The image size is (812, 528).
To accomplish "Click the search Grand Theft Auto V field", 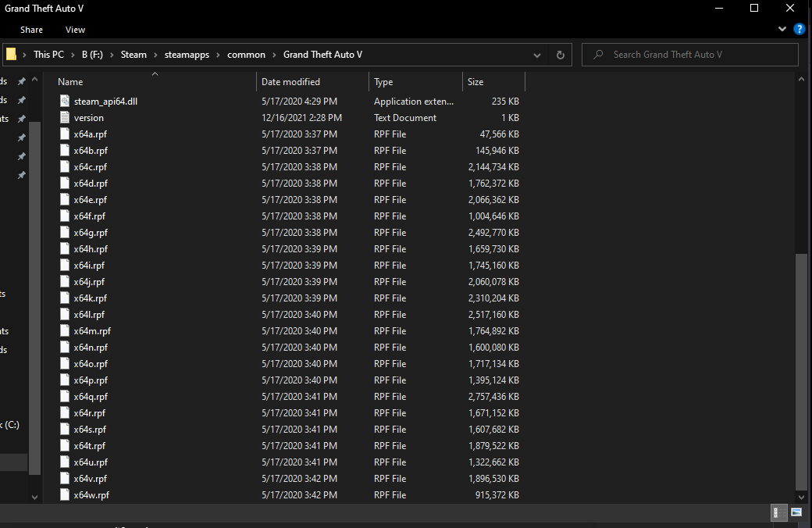I will pyautogui.click(x=689, y=55).
